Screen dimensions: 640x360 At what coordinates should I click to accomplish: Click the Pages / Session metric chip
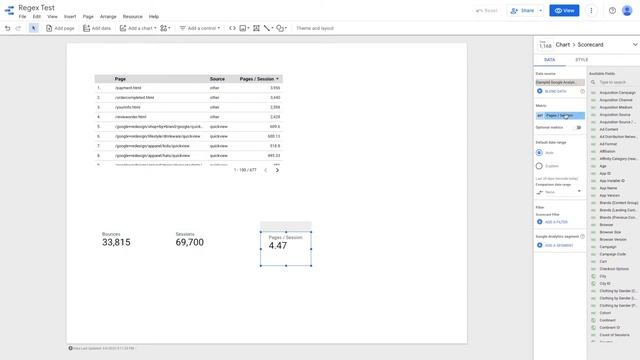[x=560, y=116]
